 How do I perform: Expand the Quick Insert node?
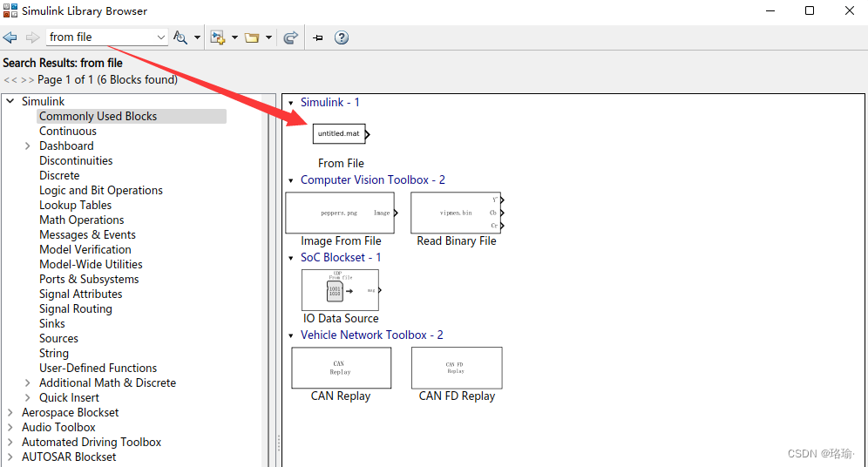28,398
